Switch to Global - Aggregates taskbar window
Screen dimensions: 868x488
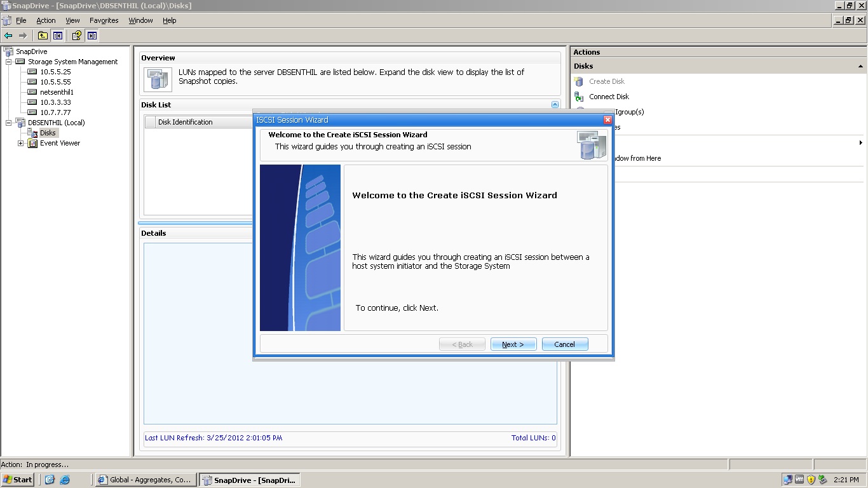[x=145, y=480]
